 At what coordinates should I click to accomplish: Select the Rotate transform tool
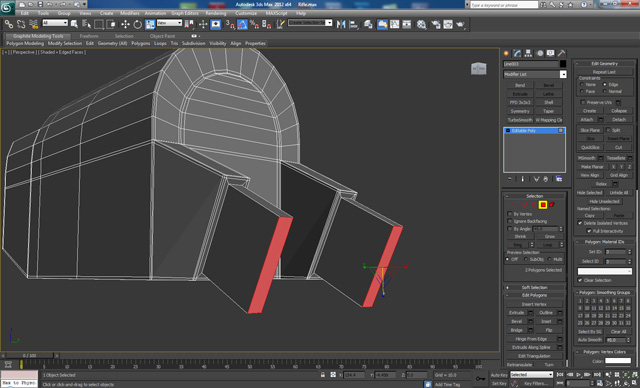tap(138, 24)
